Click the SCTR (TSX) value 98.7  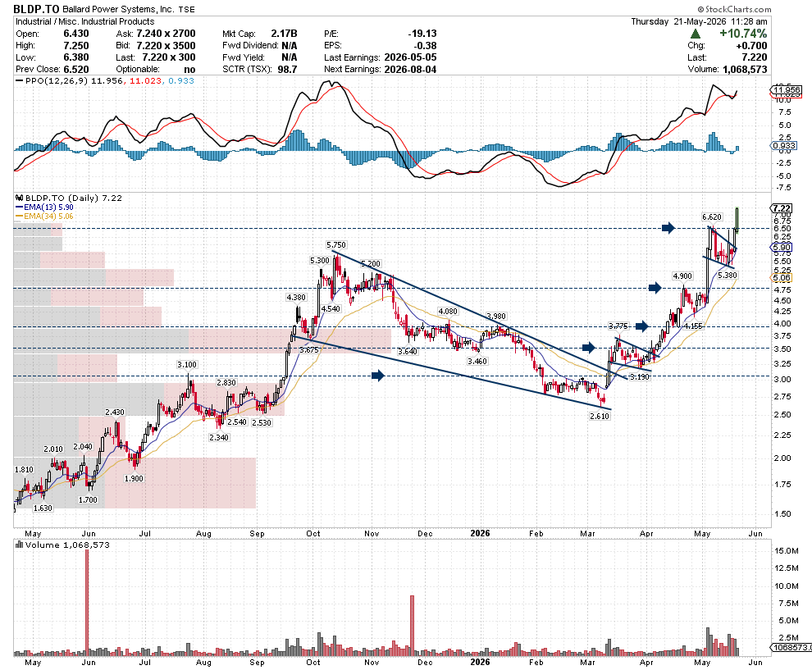pos(287,70)
